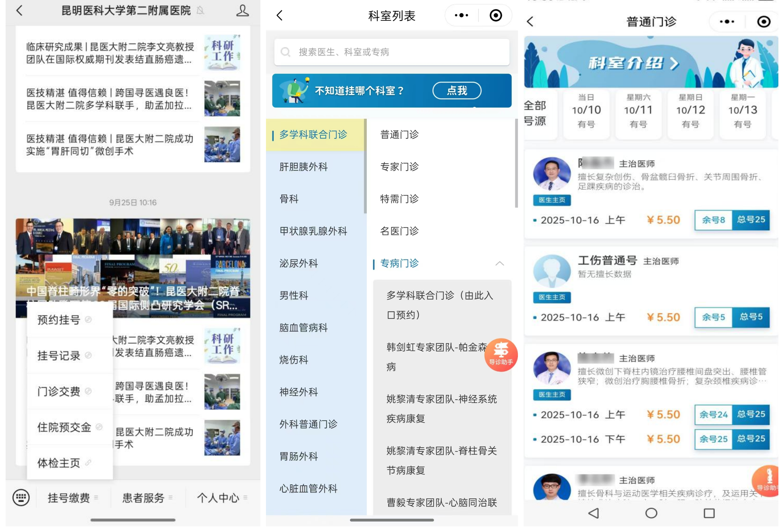Open the three-dots menu on 科室列表 page
Screen dimensions: 784x532
pos(461,15)
